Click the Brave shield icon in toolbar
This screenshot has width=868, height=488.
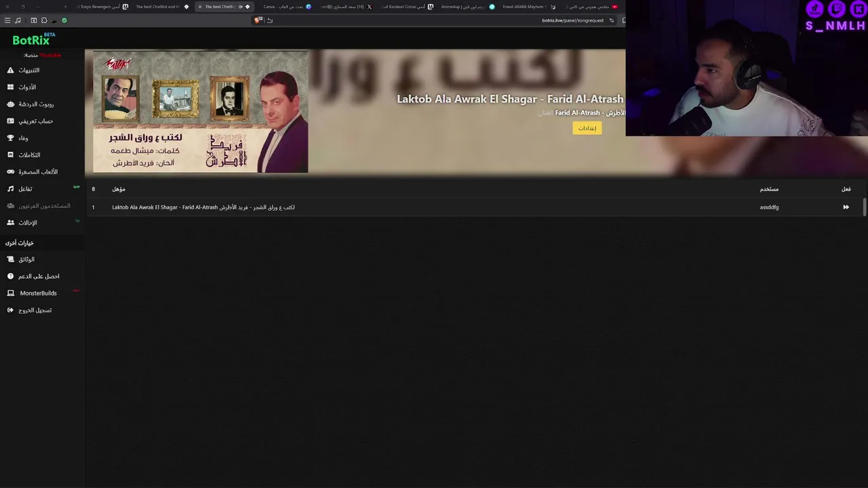pyautogui.click(x=258, y=20)
